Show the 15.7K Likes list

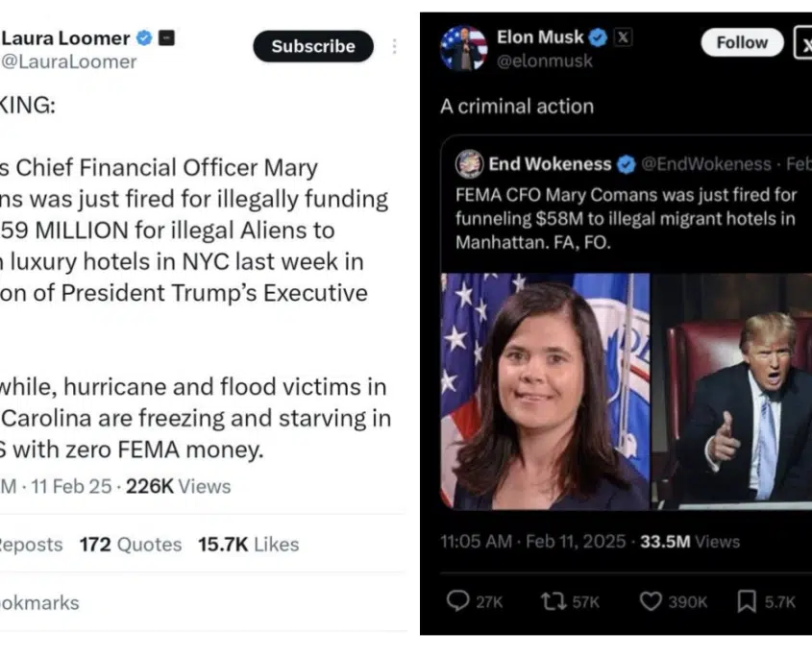pyautogui.click(x=248, y=545)
